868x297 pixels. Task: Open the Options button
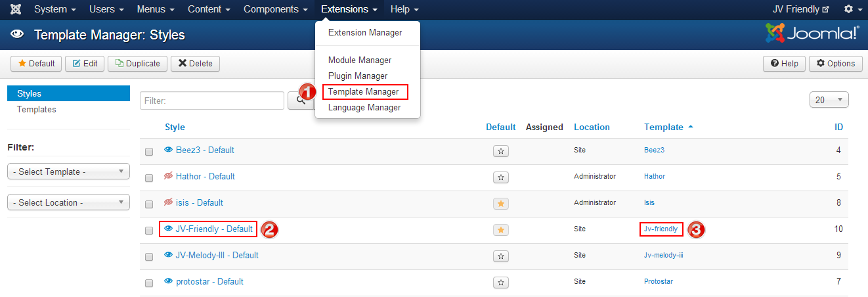tap(835, 64)
